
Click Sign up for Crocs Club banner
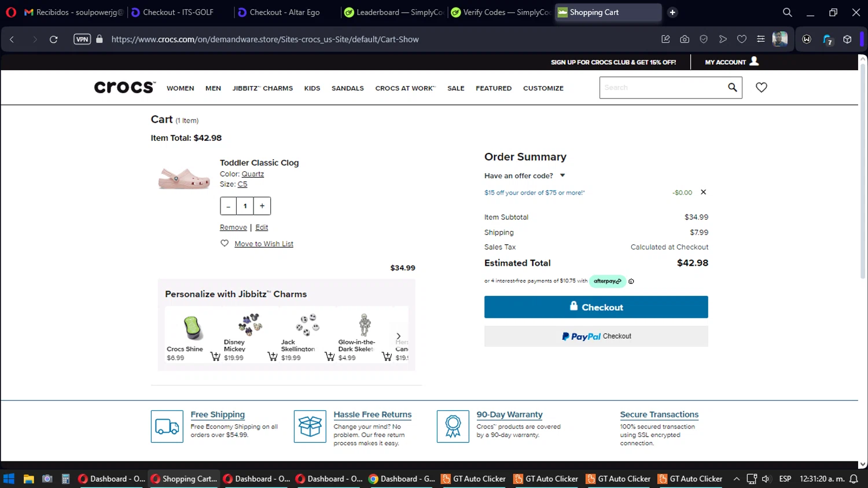pos(613,62)
